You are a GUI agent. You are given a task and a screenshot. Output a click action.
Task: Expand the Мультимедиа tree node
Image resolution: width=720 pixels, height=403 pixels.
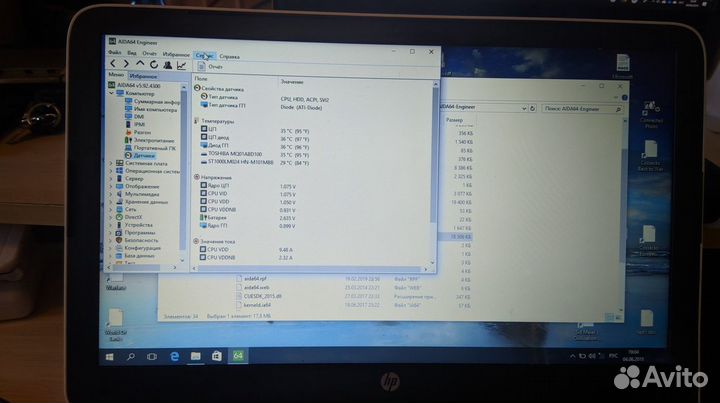coord(111,194)
